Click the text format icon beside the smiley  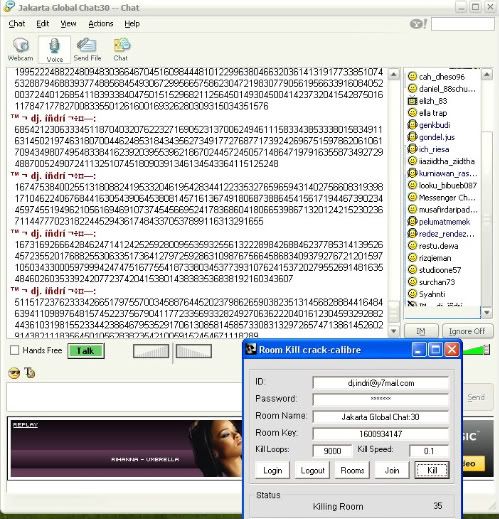coord(30,373)
